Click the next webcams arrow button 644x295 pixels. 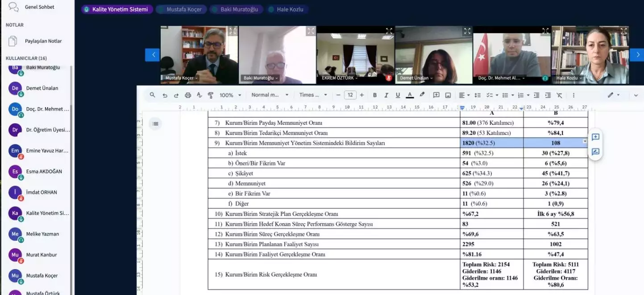click(637, 54)
